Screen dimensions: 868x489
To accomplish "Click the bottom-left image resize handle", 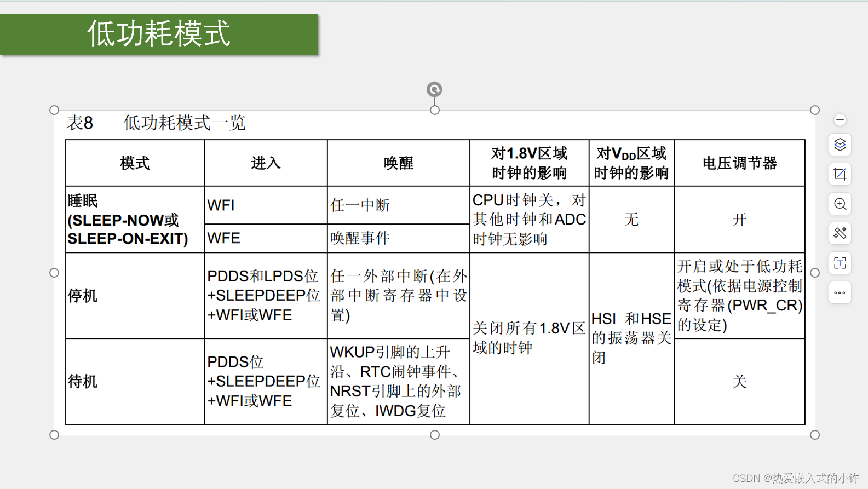I will pos(54,435).
